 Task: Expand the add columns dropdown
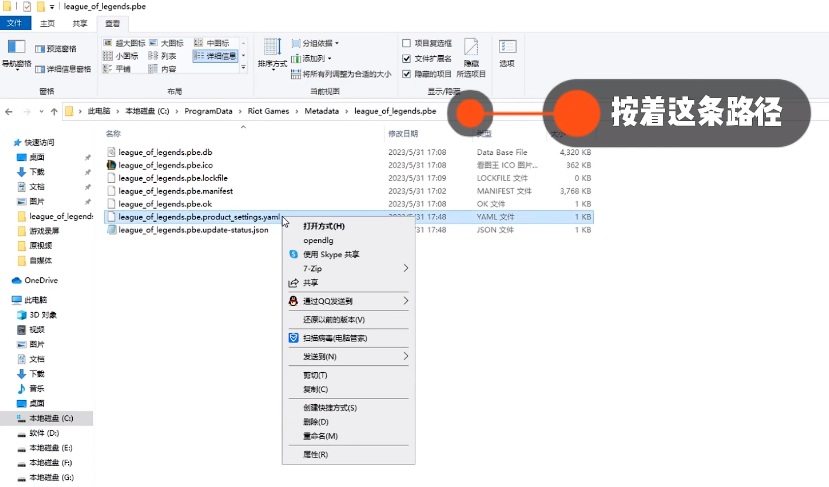coord(311,58)
